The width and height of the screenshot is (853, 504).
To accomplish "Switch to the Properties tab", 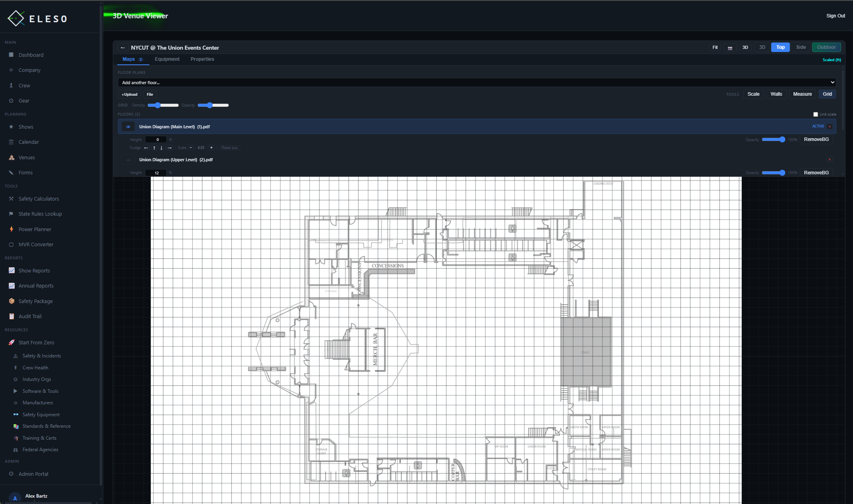I will click(202, 59).
